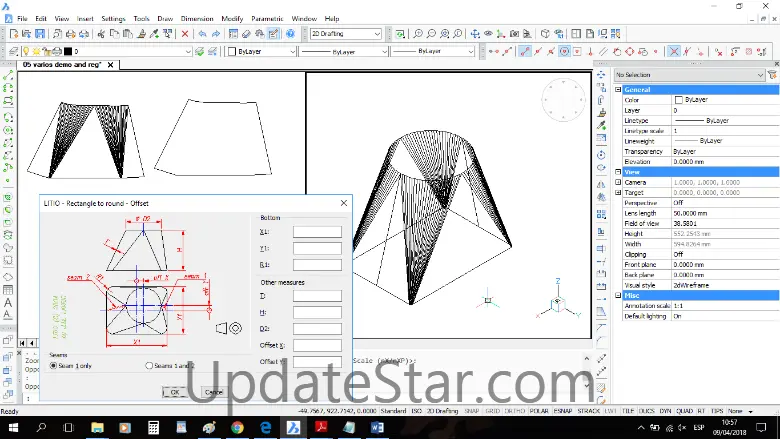The width and height of the screenshot is (780, 439).
Task: Toggle the Center entity snap icon
Action: 564,51
